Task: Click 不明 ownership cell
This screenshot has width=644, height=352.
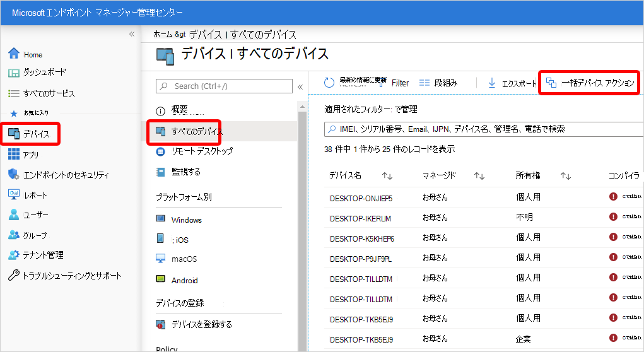Action: tap(524, 217)
